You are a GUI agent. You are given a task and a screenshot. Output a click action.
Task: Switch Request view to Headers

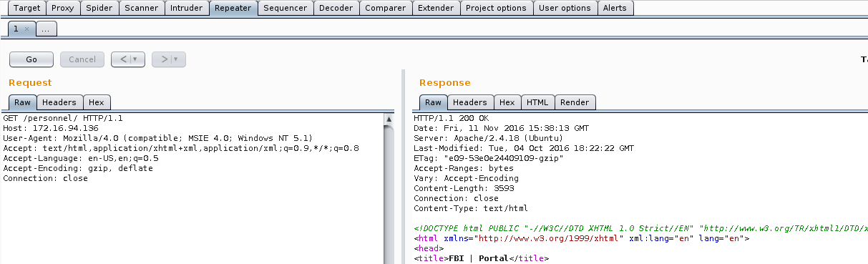(59, 102)
